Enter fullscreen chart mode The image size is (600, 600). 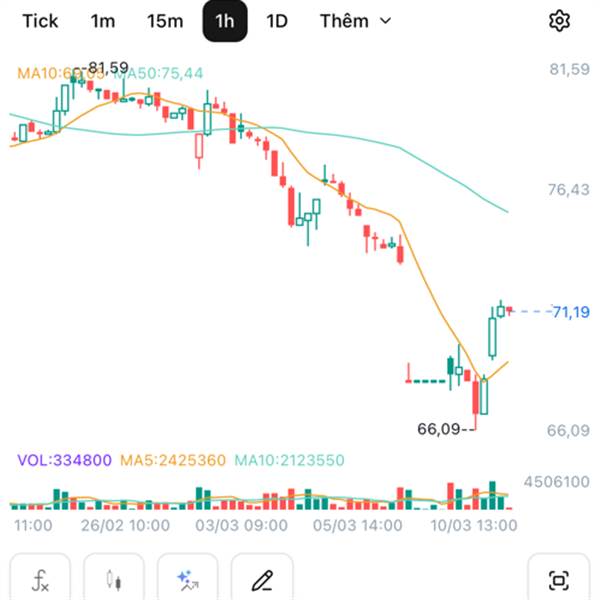pos(558,579)
